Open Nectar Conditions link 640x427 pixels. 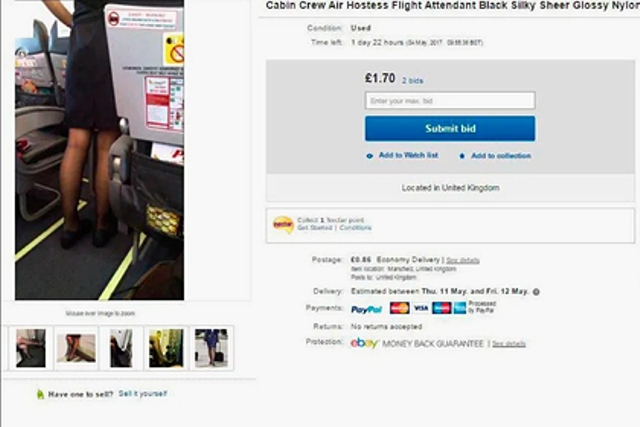tap(356, 228)
